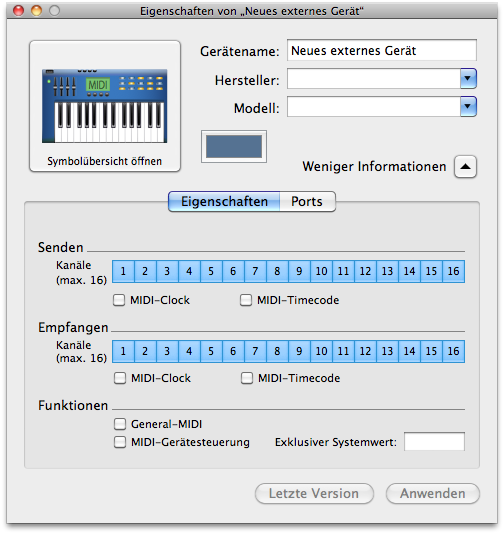Enable MIDI-Clock under Empfangen

(x=120, y=378)
